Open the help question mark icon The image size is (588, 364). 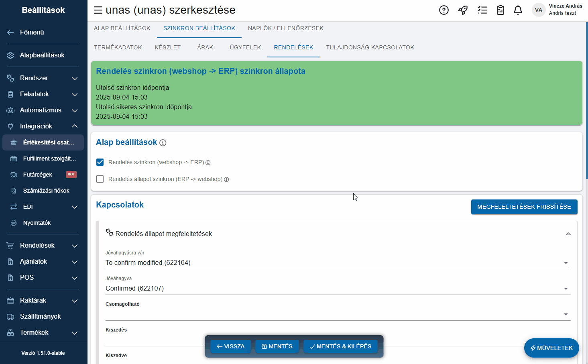click(x=444, y=10)
